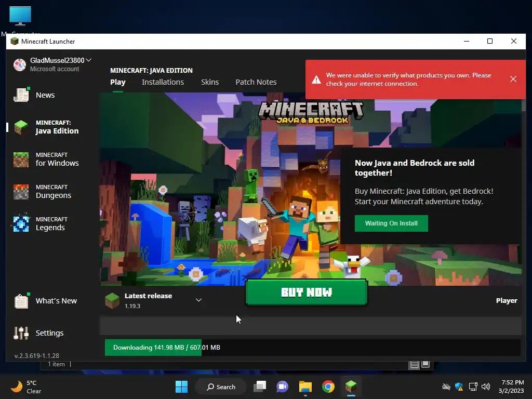Click the Settings label in sidebar
Screen dimensions: 532x399
(x=49, y=333)
